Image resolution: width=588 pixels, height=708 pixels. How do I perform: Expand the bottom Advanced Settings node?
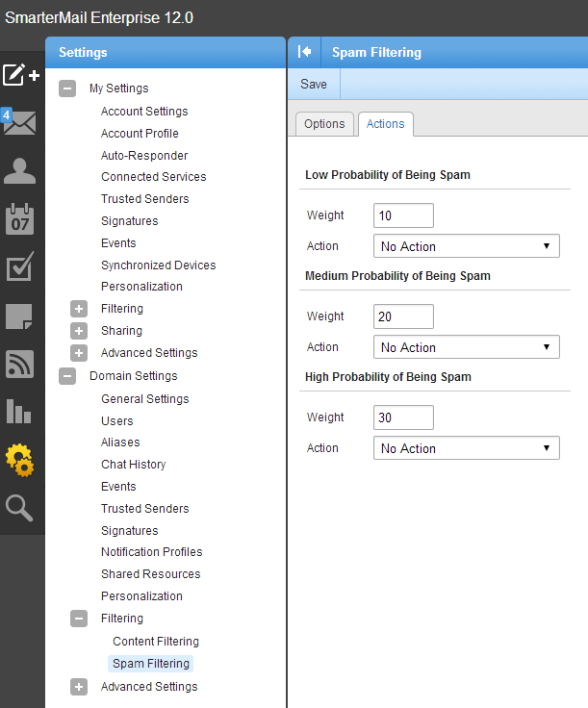click(79, 687)
